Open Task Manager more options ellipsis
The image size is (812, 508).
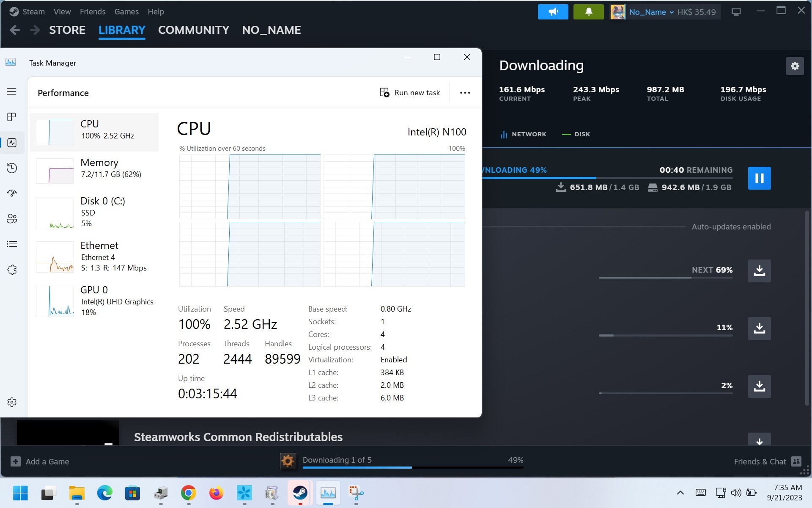[x=465, y=93]
